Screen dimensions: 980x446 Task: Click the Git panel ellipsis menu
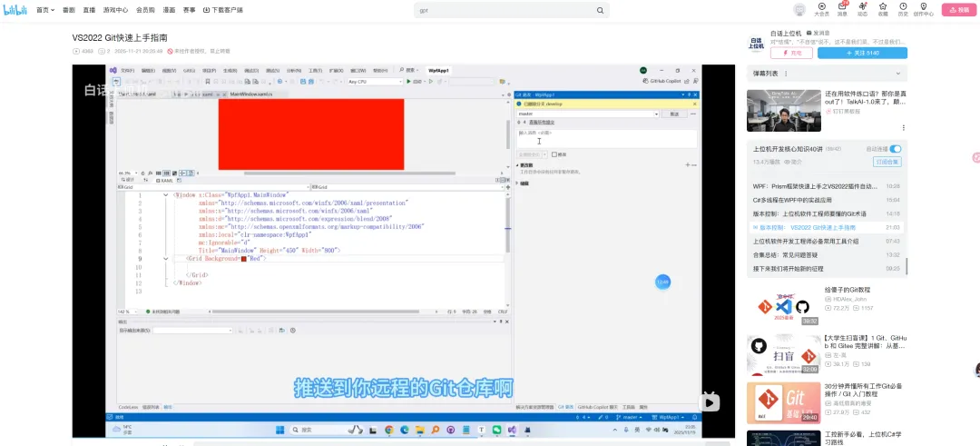[693, 114]
